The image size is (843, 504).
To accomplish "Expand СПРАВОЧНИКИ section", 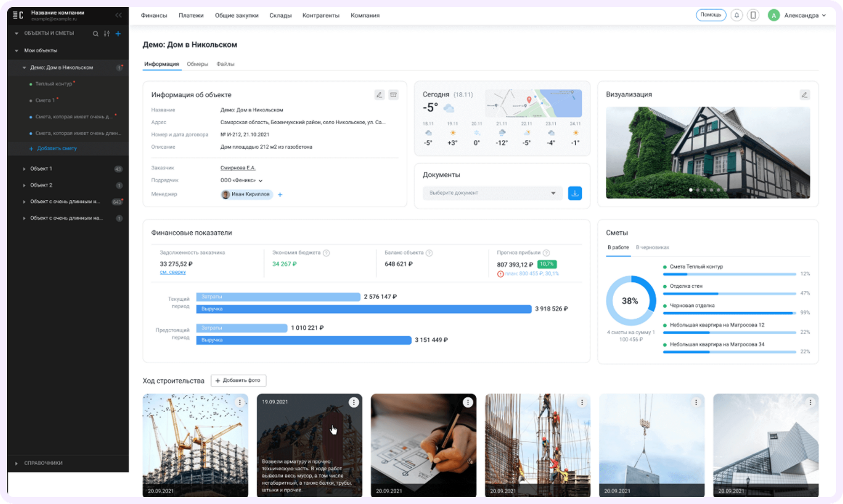I will click(16, 463).
